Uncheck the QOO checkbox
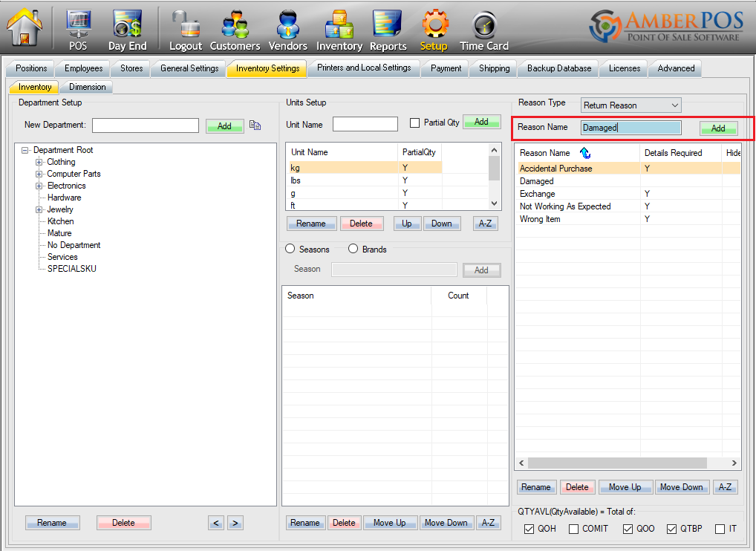The image size is (756, 551). coord(628,529)
